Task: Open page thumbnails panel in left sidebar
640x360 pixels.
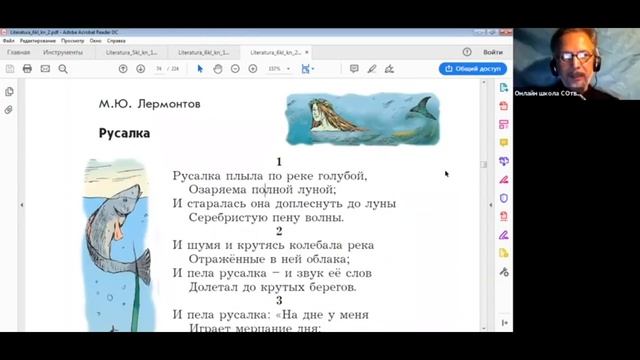Action: 9,91
